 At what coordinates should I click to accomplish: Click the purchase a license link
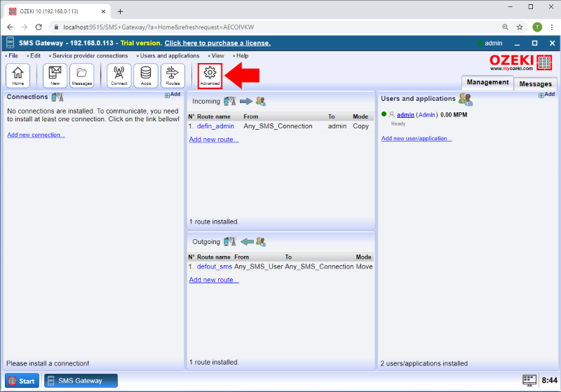tap(217, 43)
